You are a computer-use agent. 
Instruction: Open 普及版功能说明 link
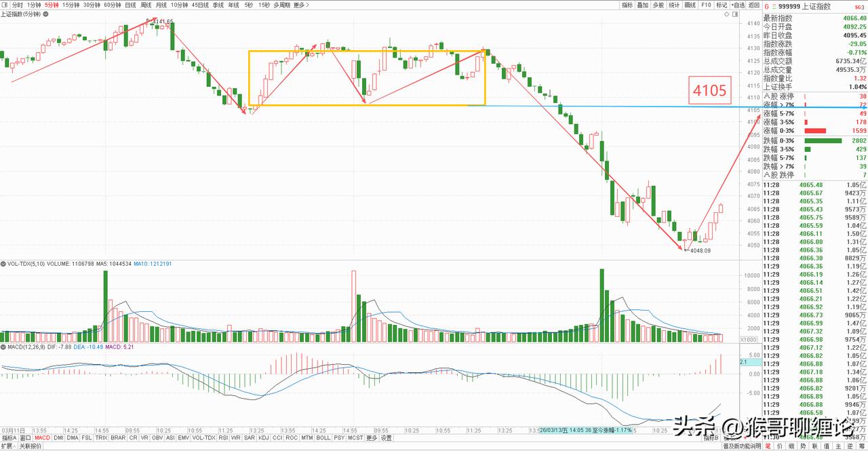coord(742,446)
